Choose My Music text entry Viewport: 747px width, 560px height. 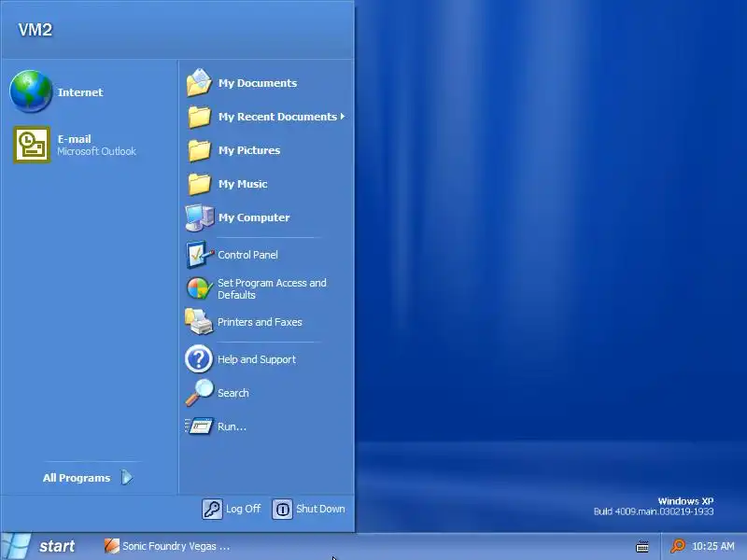(x=243, y=184)
